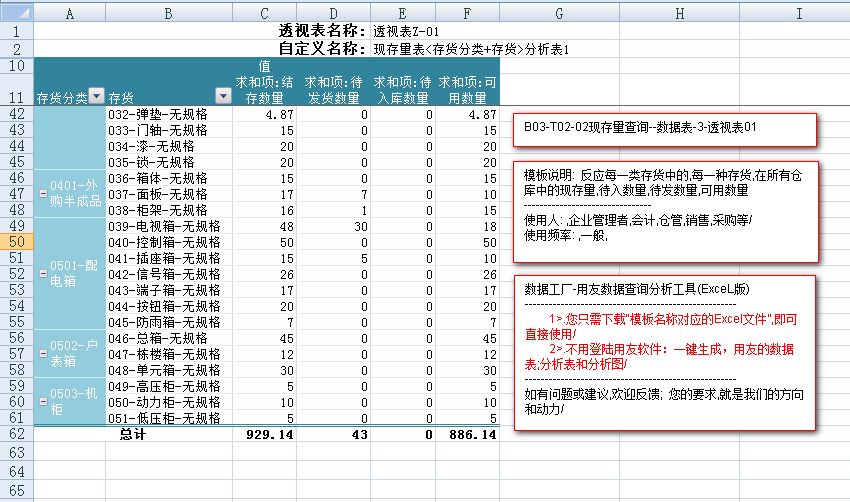This screenshot has height=502, width=850.
Task: Click the 求和项:可用数量 column heading cell
Action: click(x=466, y=89)
